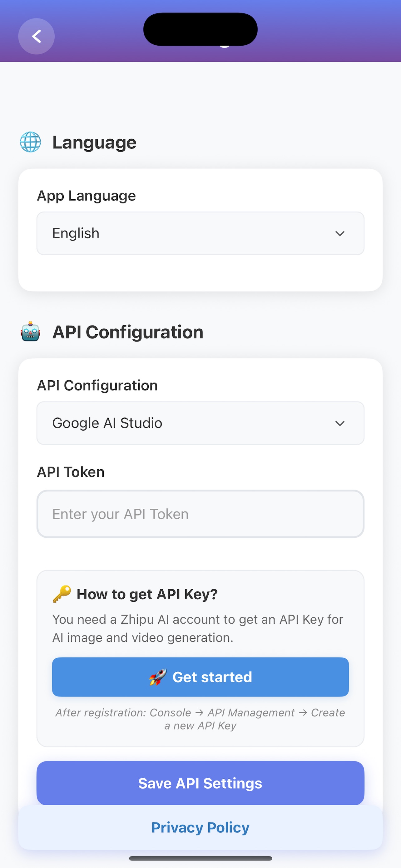This screenshot has width=401, height=868.
Task: Click the How to get API Key? heading
Action: (147, 594)
